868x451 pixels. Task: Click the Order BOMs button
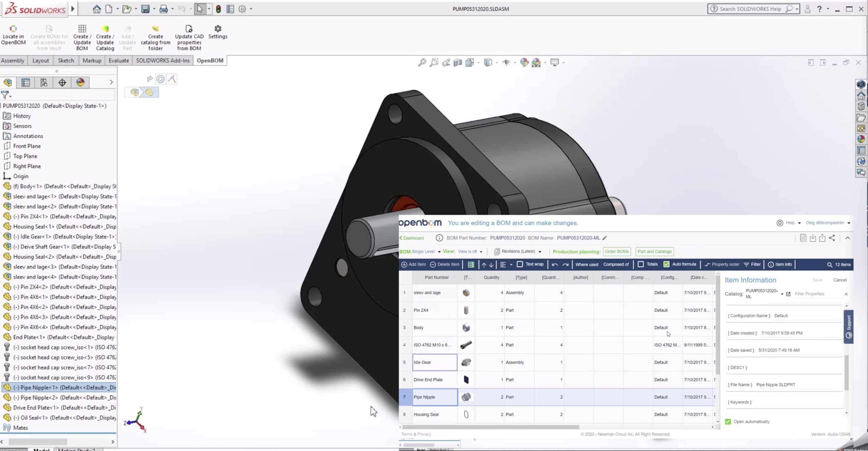617,251
